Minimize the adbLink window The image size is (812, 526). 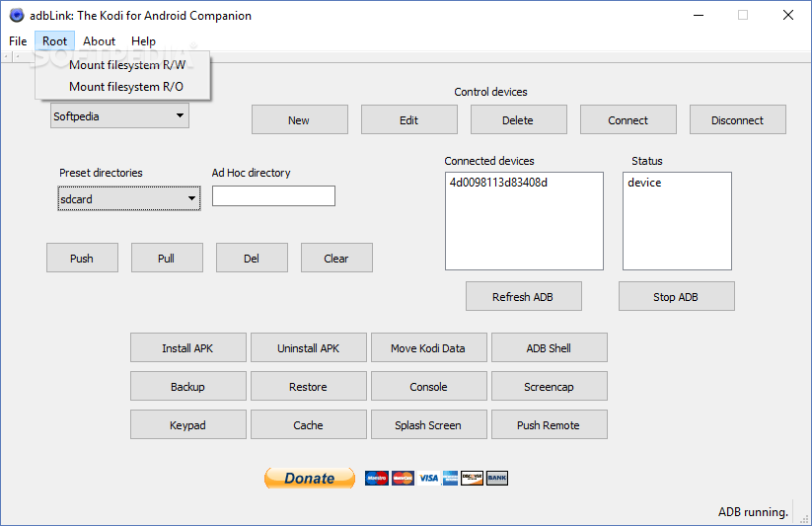(x=699, y=15)
